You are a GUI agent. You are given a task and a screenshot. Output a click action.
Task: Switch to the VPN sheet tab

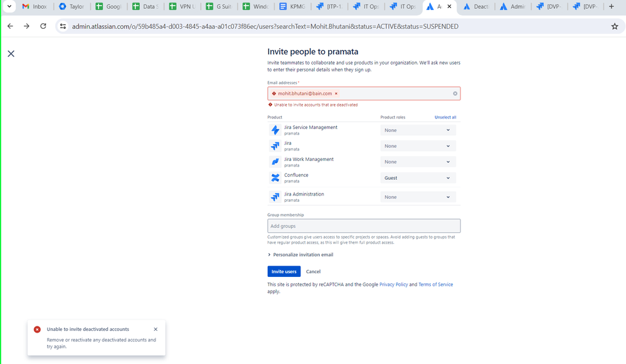[183, 6]
